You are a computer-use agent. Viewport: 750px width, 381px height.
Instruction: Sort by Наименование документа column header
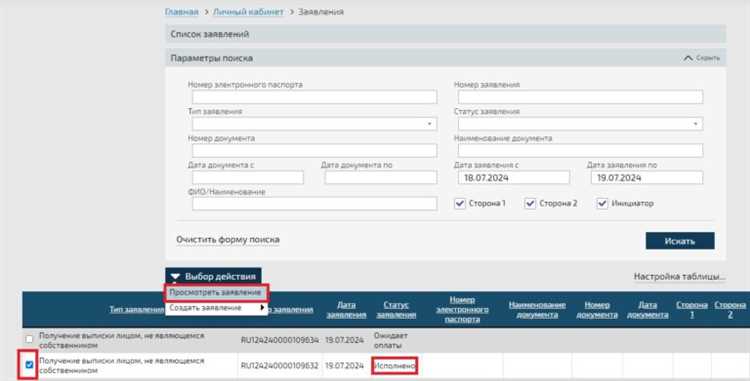pyautogui.click(x=537, y=309)
